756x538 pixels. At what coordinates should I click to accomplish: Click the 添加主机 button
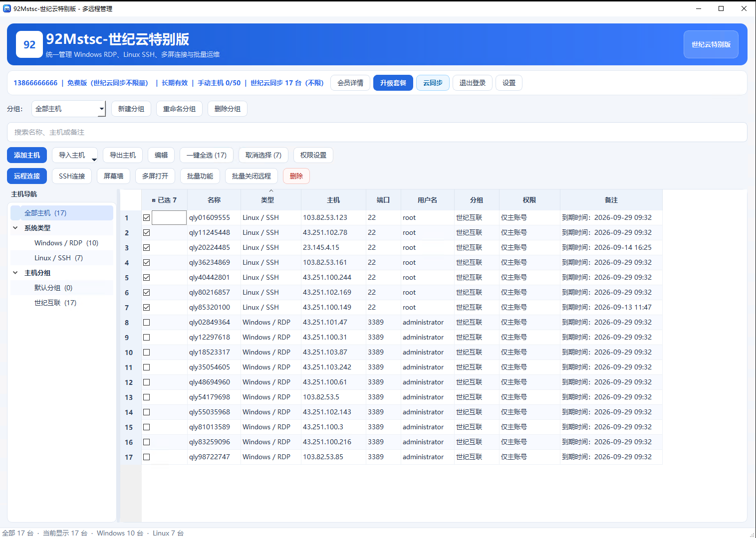pos(27,155)
